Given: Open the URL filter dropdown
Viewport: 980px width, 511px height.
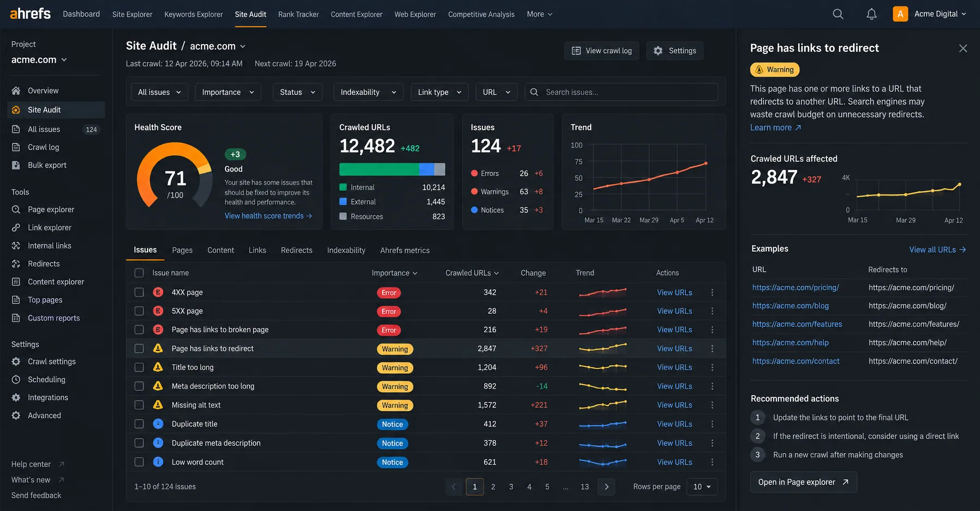Looking at the screenshot, I should tap(497, 92).
